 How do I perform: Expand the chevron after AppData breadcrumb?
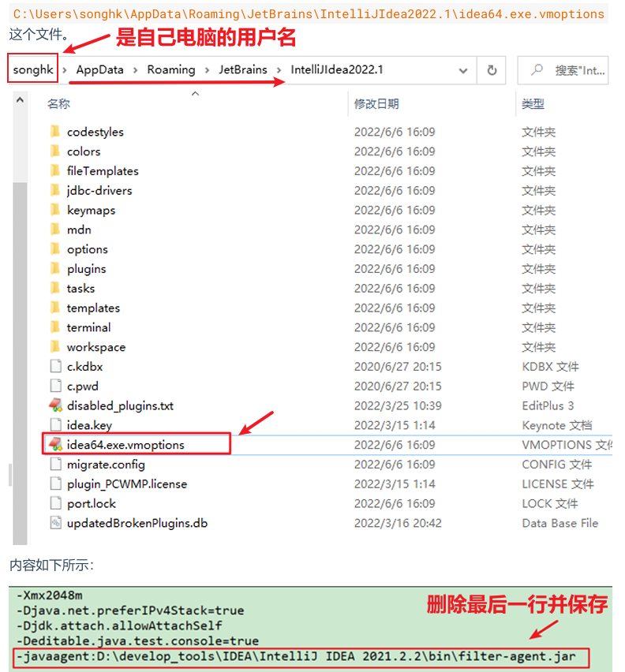click(136, 69)
